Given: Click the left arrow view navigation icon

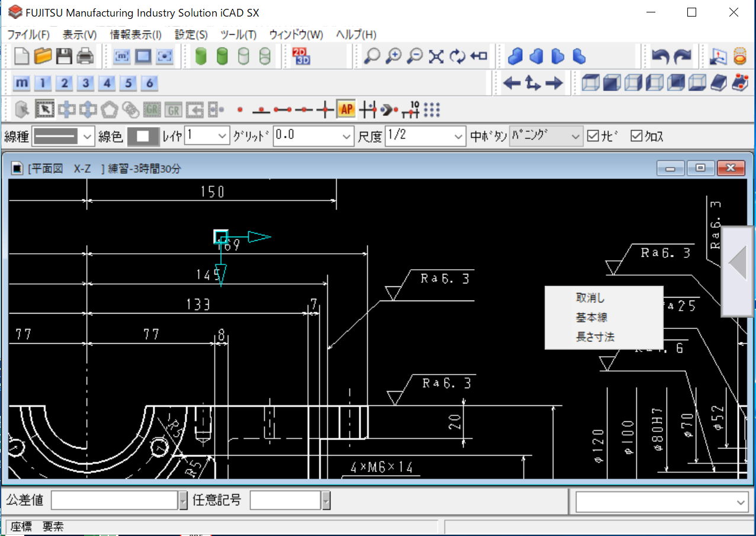Looking at the screenshot, I should pos(511,83).
